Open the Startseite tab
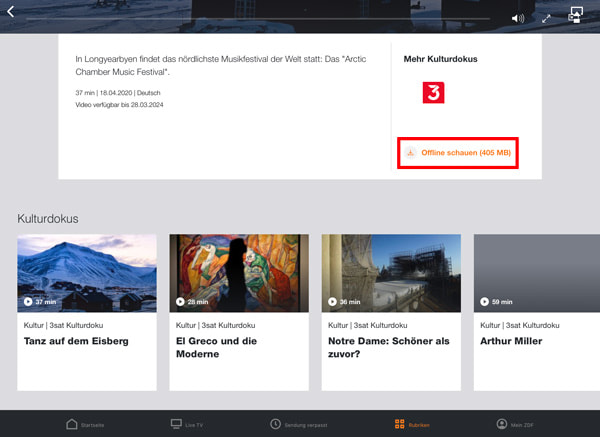The width and height of the screenshot is (600, 437). click(x=85, y=424)
